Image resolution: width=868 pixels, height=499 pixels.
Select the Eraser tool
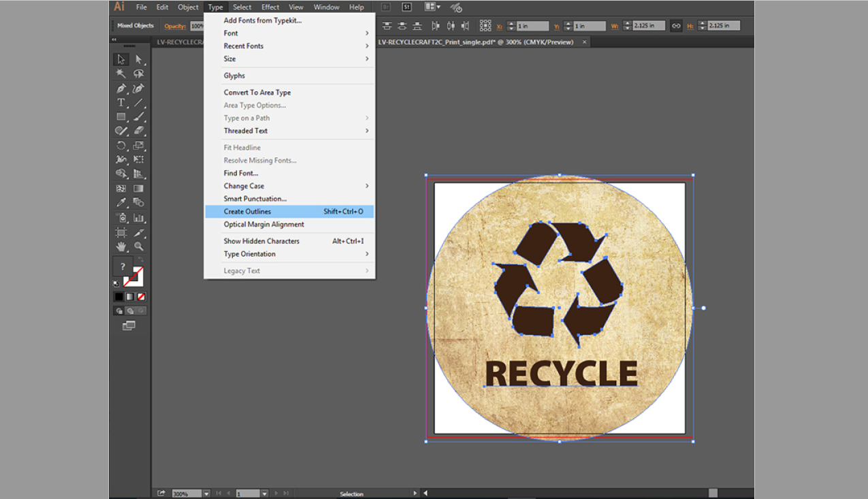tap(139, 130)
